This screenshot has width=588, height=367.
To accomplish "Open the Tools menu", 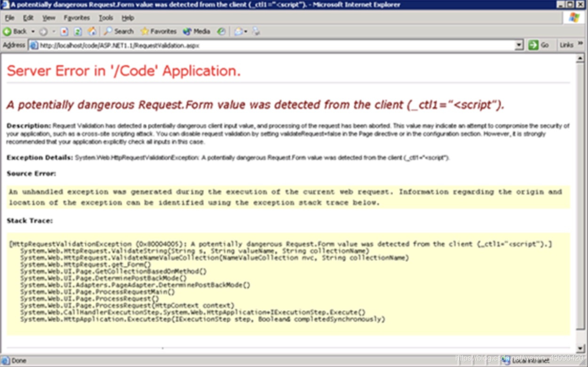I will coord(105,18).
